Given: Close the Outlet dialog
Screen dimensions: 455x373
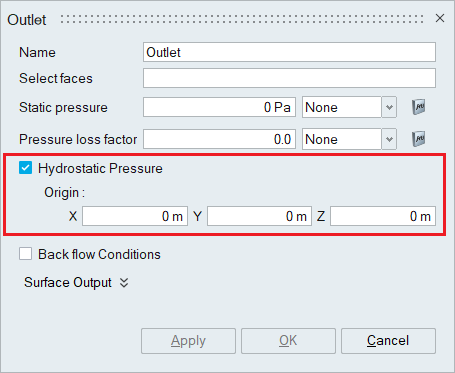Looking at the screenshot, I should tap(440, 18).
